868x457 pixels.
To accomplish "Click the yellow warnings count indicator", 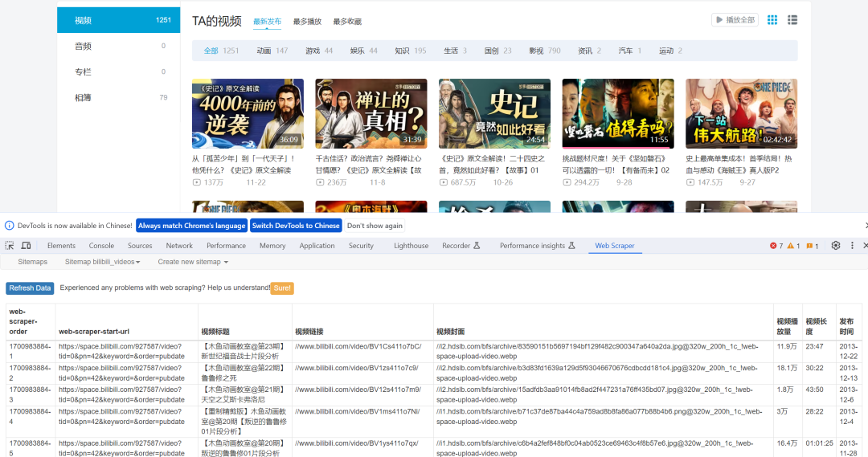I will pyautogui.click(x=794, y=246).
